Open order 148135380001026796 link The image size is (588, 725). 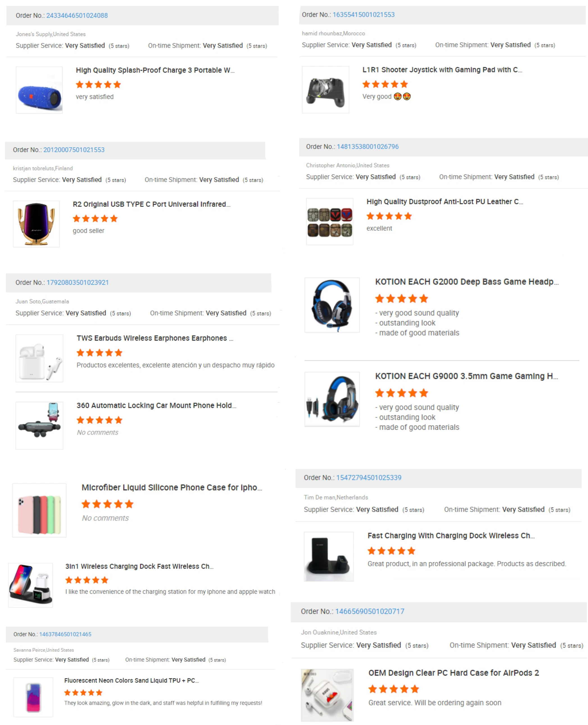367,147
